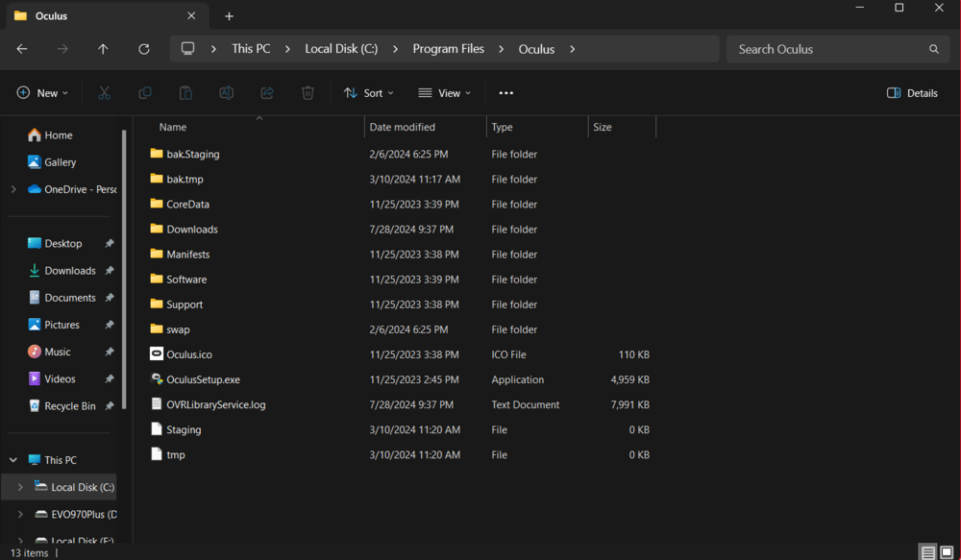Open a new tab with the plus button
Image resolution: width=961 pixels, height=560 pixels.
(x=229, y=15)
